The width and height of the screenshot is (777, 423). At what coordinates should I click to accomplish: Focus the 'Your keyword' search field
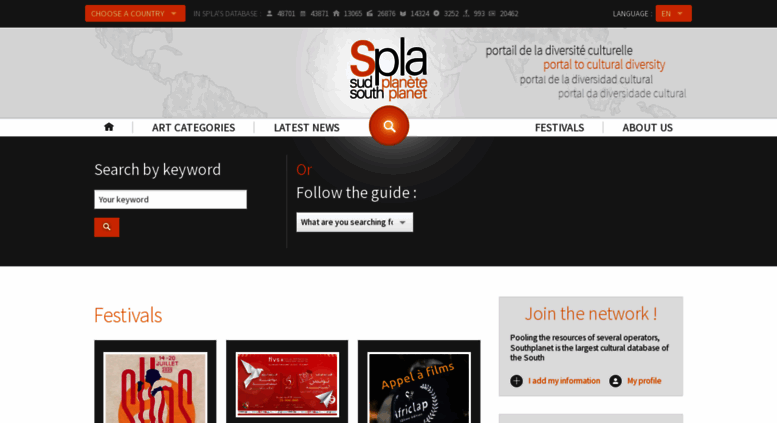(x=170, y=200)
